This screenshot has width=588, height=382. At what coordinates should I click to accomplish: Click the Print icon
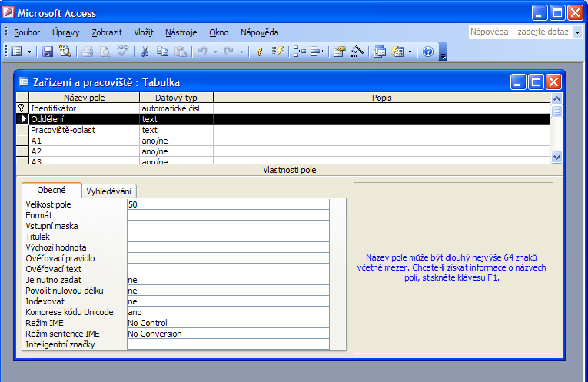87,51
